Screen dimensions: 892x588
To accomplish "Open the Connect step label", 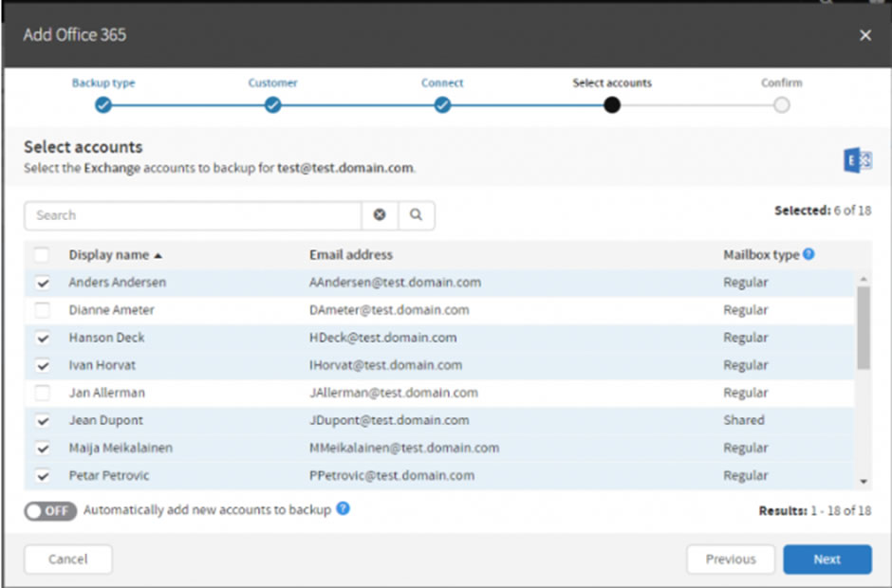I will click(442, 83).
